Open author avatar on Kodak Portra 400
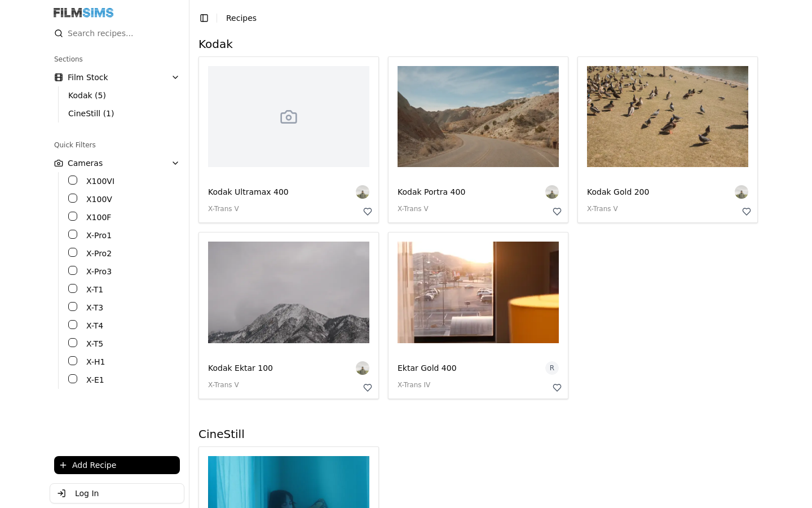The width and height of the screenshot is (812, 508). click(552, 192)
